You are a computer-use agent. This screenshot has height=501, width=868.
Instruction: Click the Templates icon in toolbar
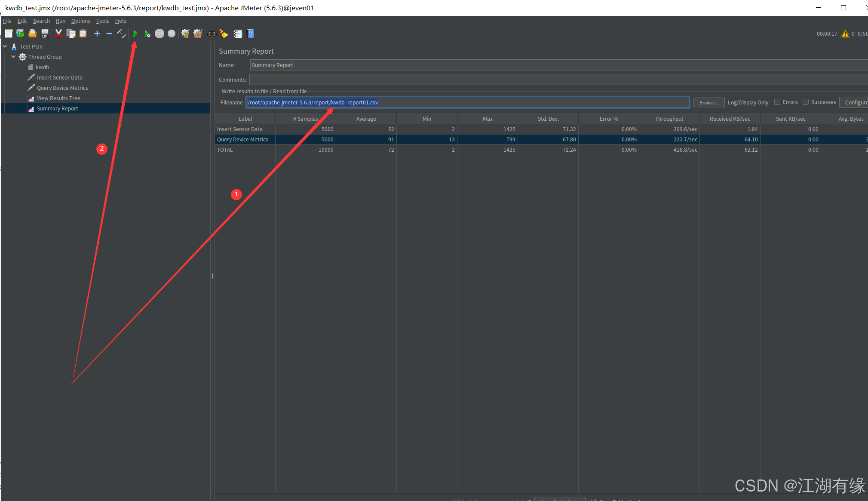(20, 34)
